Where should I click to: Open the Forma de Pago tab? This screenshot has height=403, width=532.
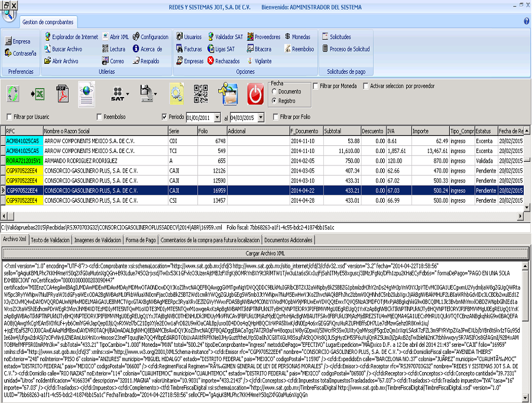[140, 240]
